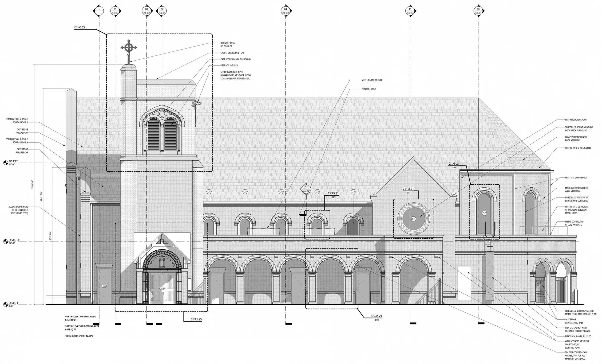Click the blank section marker at top left
Viewport: 602px width, 364px height.
pos(99,11)
